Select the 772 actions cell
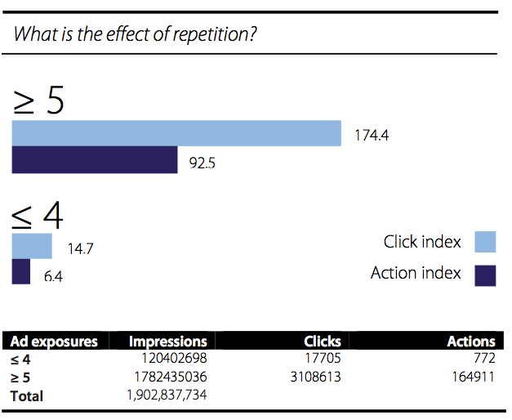Viewport: 512px width, 420px height. pos(484,358)
